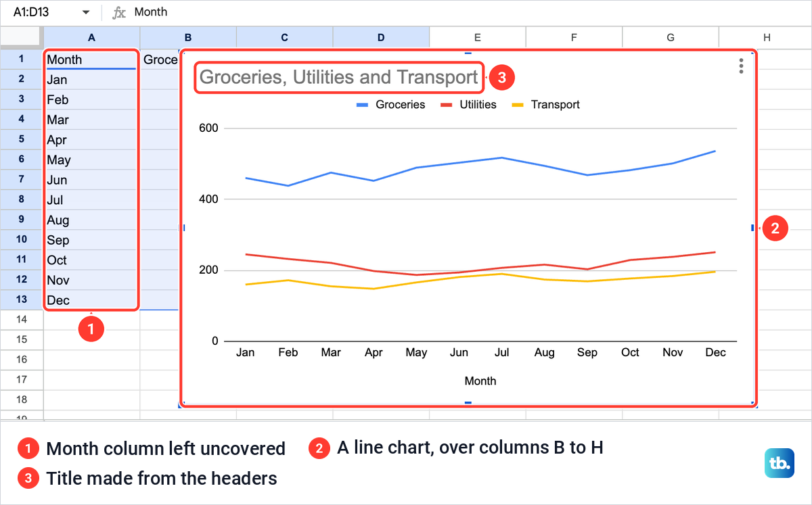812x505 pixels.
Task: Click the Jun cell in column A
Action: (x=91, y=180)
